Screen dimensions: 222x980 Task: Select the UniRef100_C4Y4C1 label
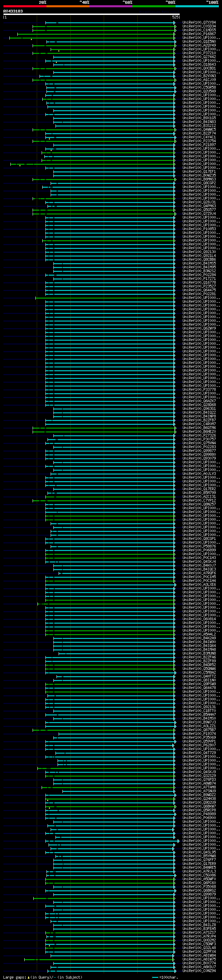pyautogui.click(x=199, y=137)
